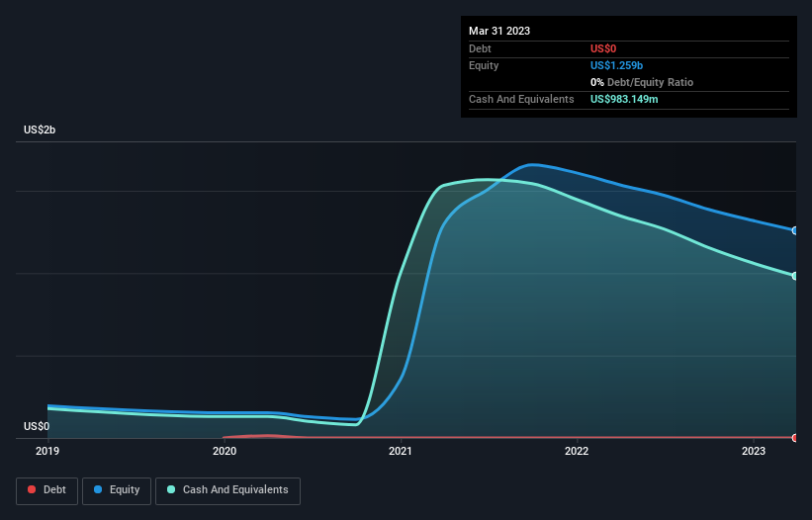The height and width of the screenshot is (520, 812).
Task: Click the red US$0 debt value
Action: point(603,48)
